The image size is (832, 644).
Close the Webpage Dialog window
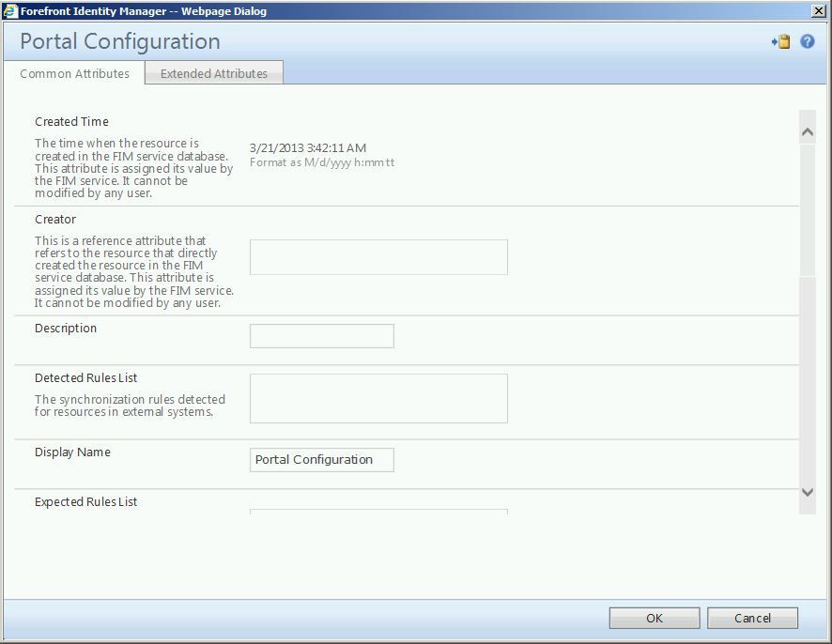click(x=819, y=11)
